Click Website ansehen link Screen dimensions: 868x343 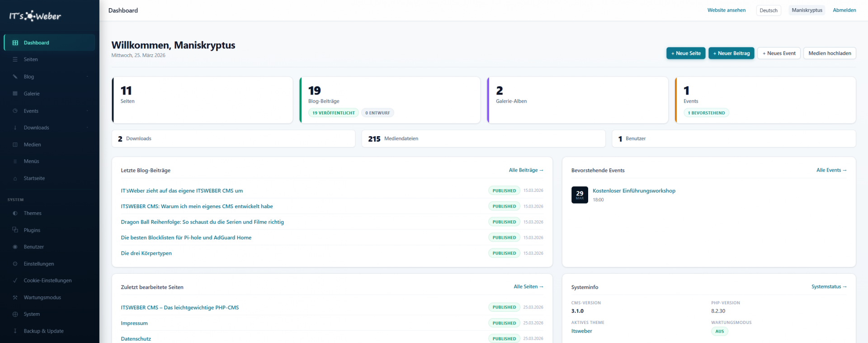(x=726, y=10)
